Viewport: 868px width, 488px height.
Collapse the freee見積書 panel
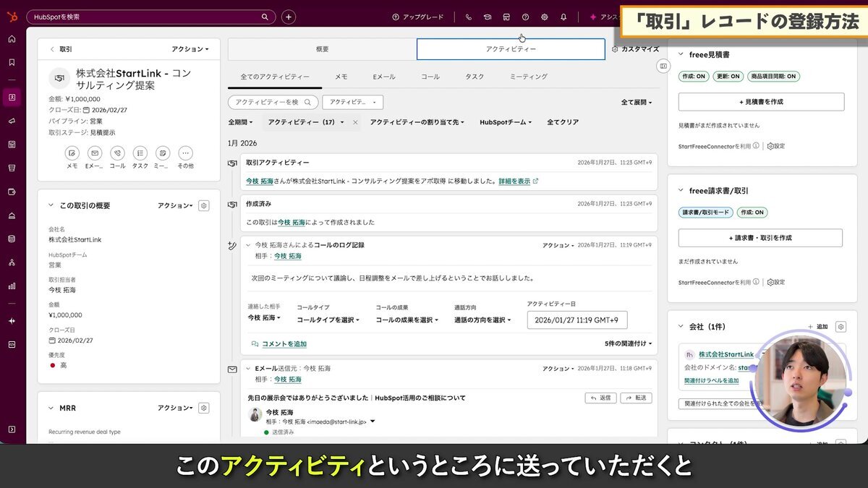(681, 55)
